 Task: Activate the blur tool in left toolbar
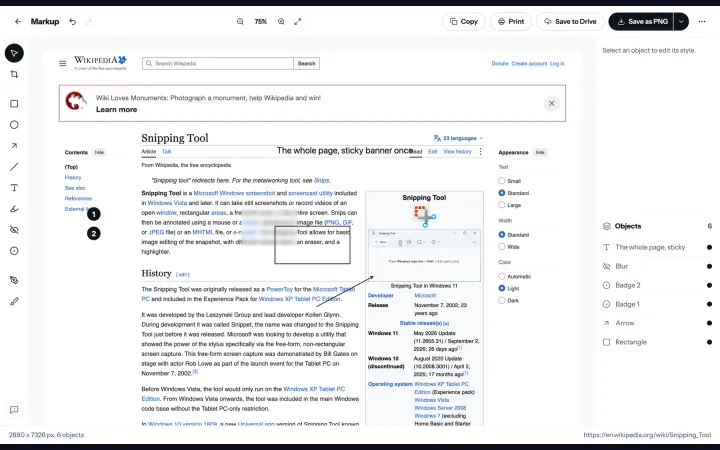click(x=14, y=230)
